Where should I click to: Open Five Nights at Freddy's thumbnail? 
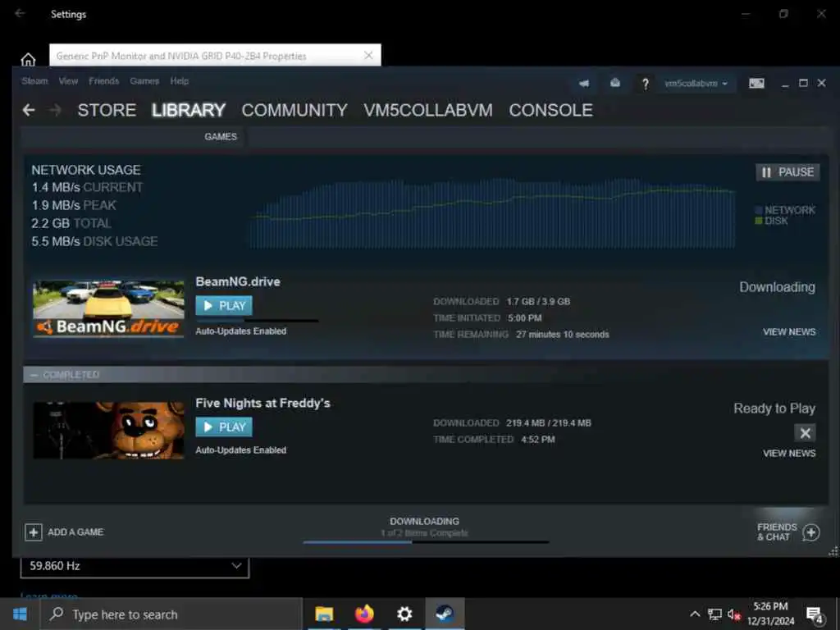pos(108,431)
